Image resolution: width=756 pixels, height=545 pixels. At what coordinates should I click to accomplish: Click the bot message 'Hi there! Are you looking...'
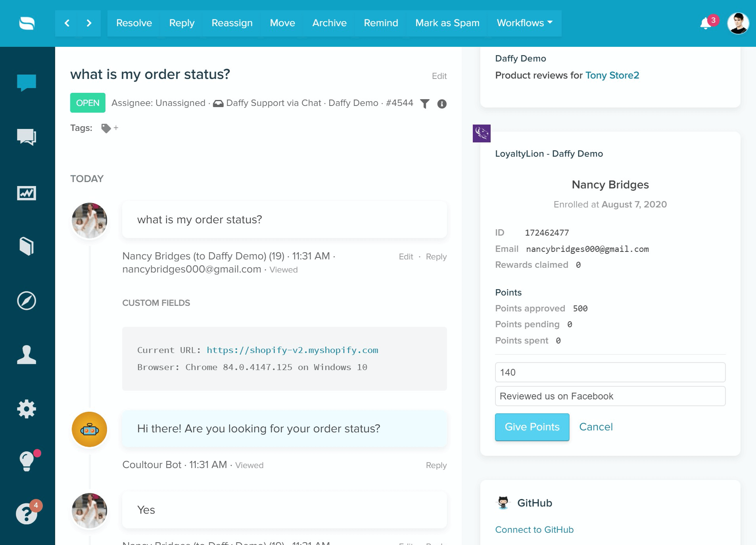click(284, 429)
